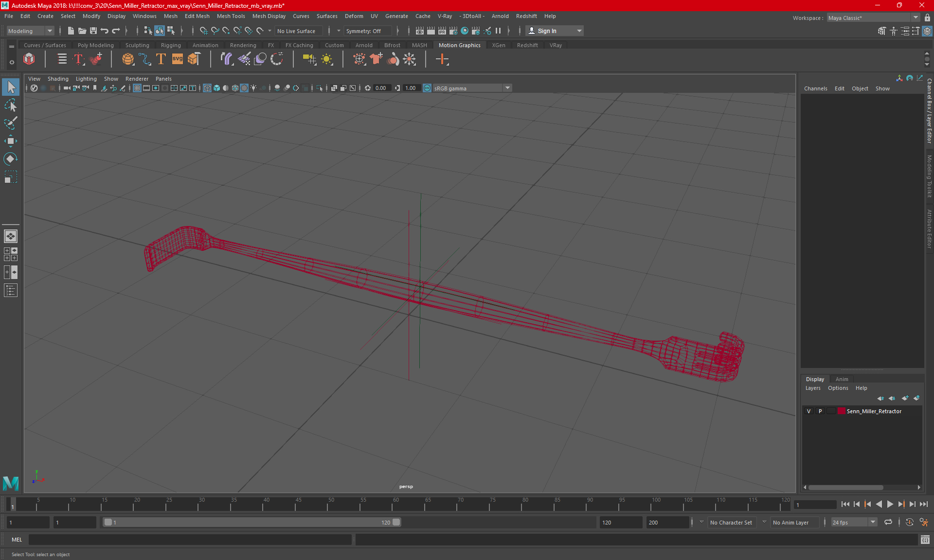Activate the Scale tool in toolbox

[x=11, y=177]
